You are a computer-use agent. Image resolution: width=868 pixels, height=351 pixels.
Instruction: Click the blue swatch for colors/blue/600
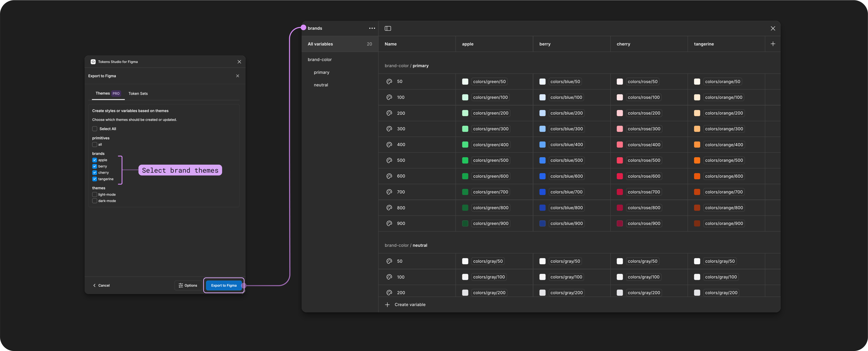pos(542,176)
